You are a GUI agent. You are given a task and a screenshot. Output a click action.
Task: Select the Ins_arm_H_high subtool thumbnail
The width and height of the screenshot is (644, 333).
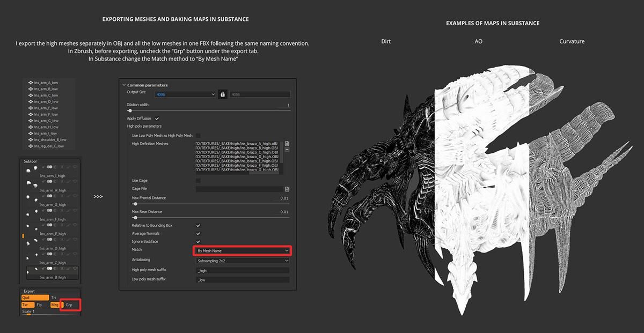tap(31, 184)
